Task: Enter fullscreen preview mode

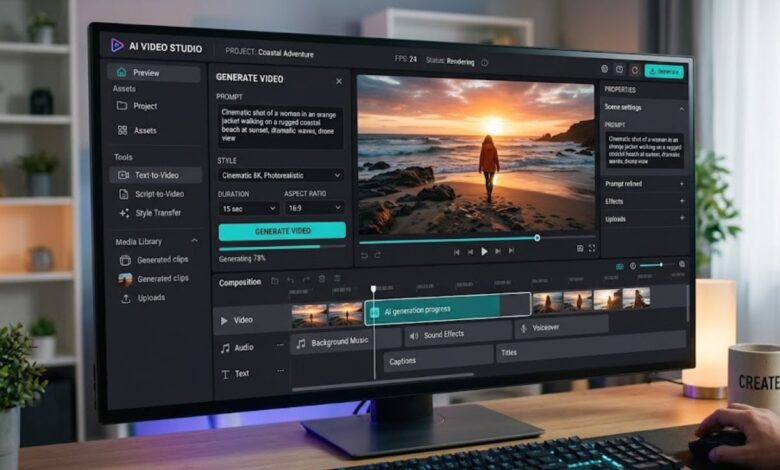Action: click(x=592, y=248)
